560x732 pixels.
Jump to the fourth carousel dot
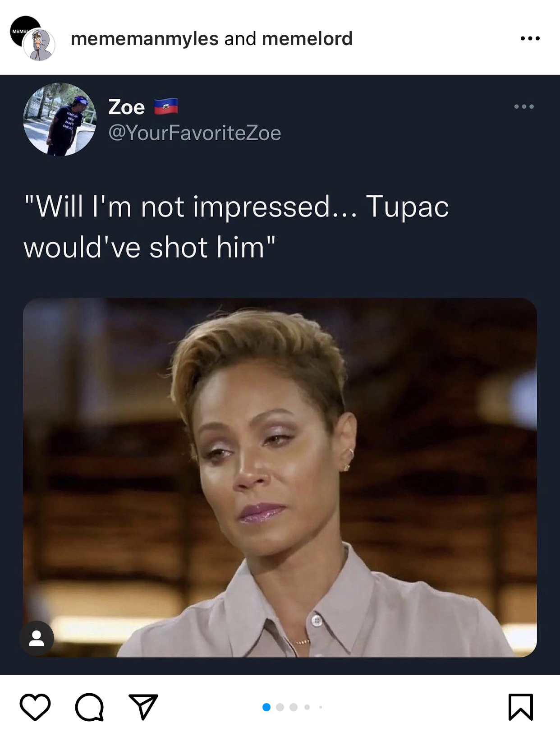tap(307, 707)
